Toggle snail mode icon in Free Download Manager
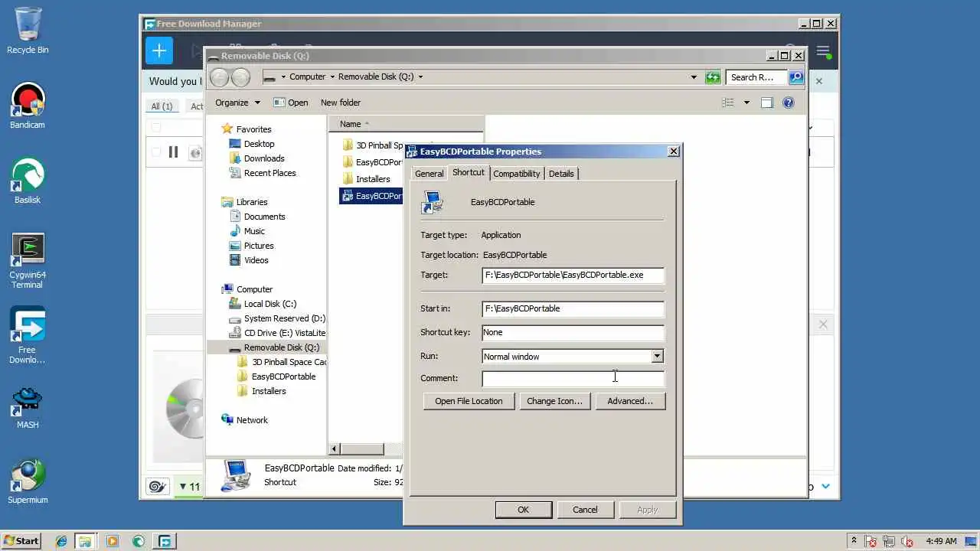 point(158,487)
